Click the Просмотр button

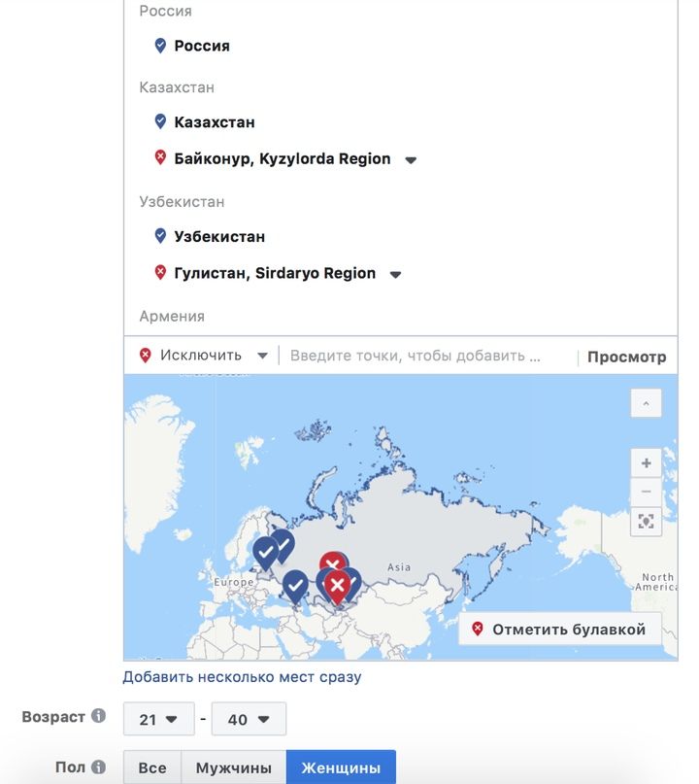pos(626,357)
